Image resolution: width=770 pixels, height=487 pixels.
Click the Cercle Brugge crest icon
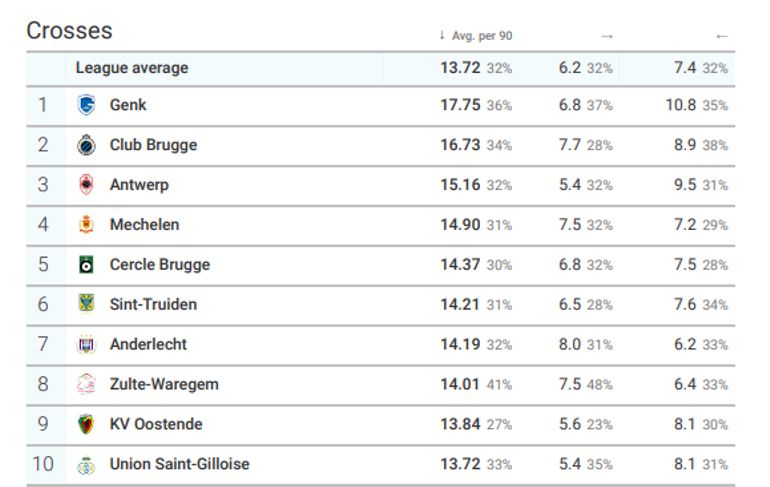pos(86,265)
